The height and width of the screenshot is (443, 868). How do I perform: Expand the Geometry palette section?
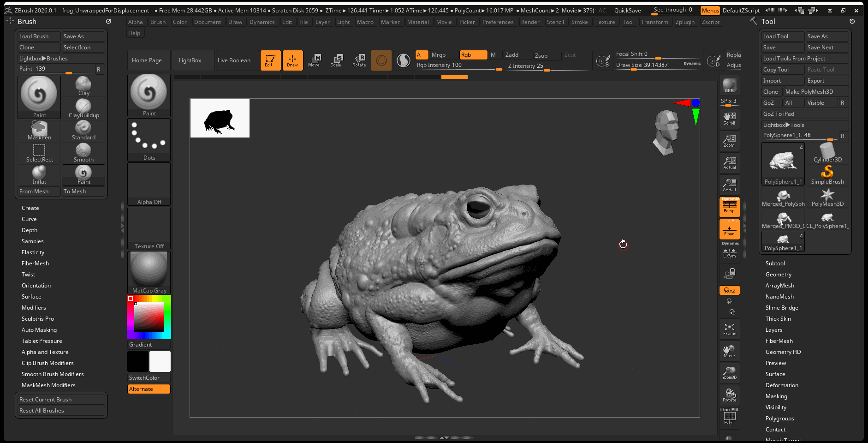pyautogui.click(x=778, y=275)
